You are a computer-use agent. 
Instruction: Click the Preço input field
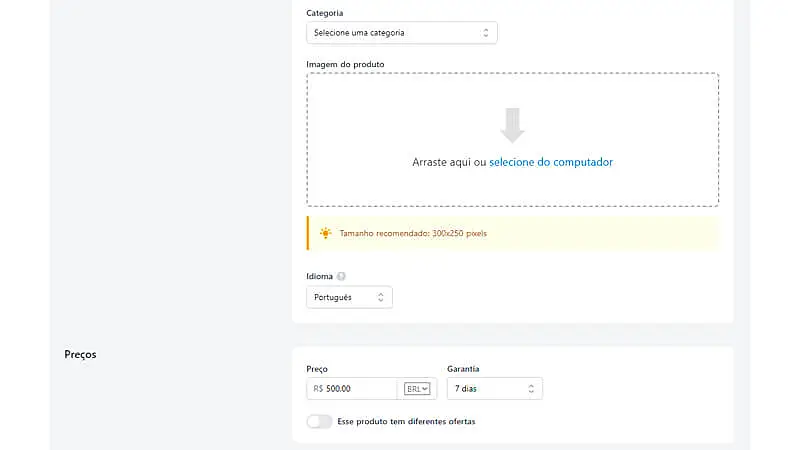tap(352, 389)
